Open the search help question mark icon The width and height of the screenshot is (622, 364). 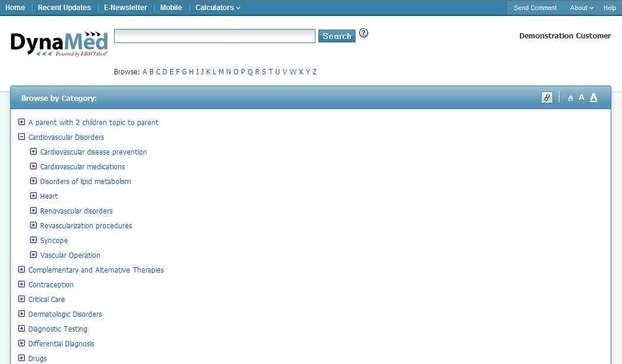point(363,33)
